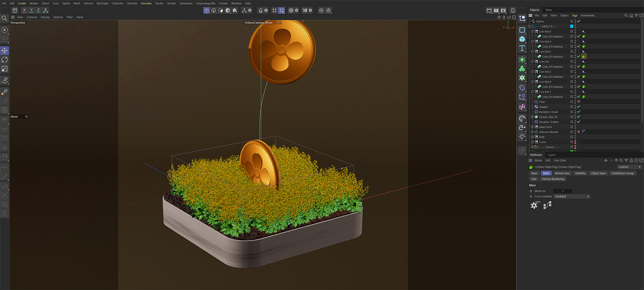644x290 pixels.
Task: Click the snap magnet icon in top toolbar
Action: [260, 10]
